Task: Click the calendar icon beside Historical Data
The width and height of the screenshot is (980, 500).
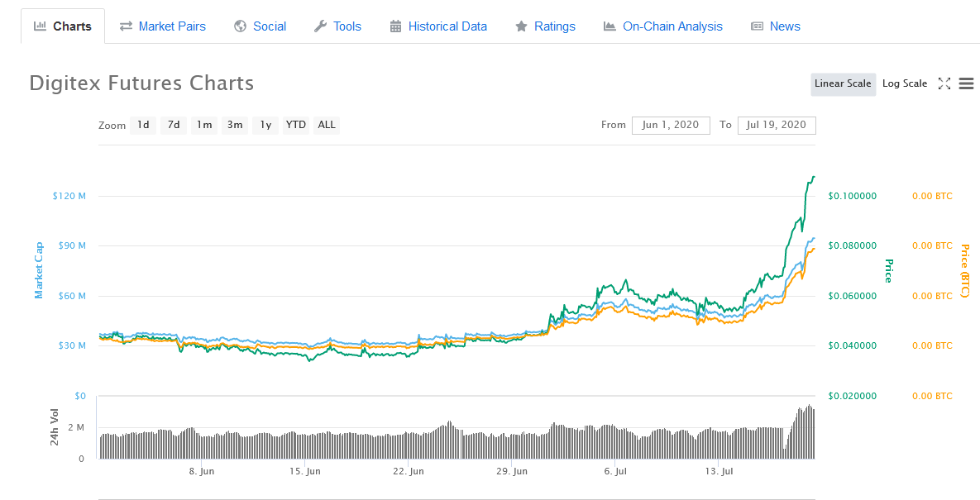Action: point(395,26)
